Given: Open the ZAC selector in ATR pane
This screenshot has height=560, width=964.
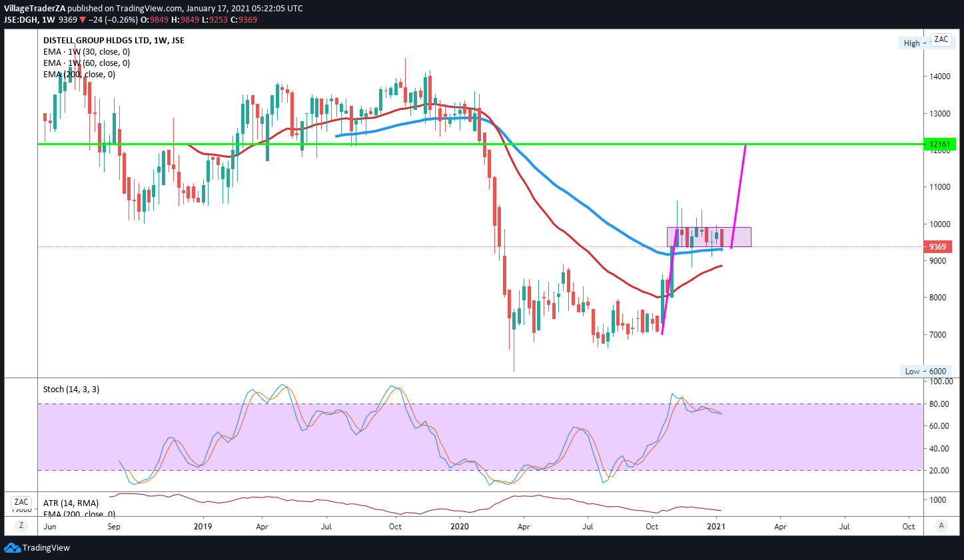Looking at the screenshot, I should (21, 502).
